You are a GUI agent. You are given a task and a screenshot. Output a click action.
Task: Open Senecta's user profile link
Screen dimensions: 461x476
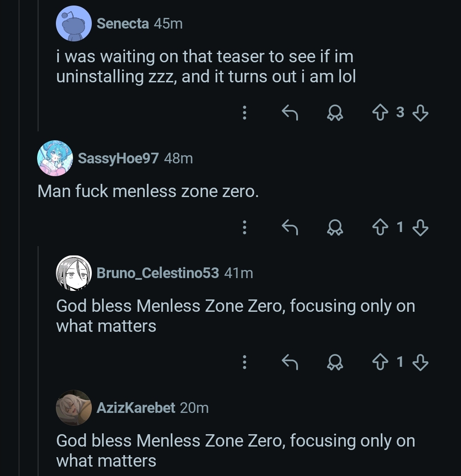pos(123,24)
